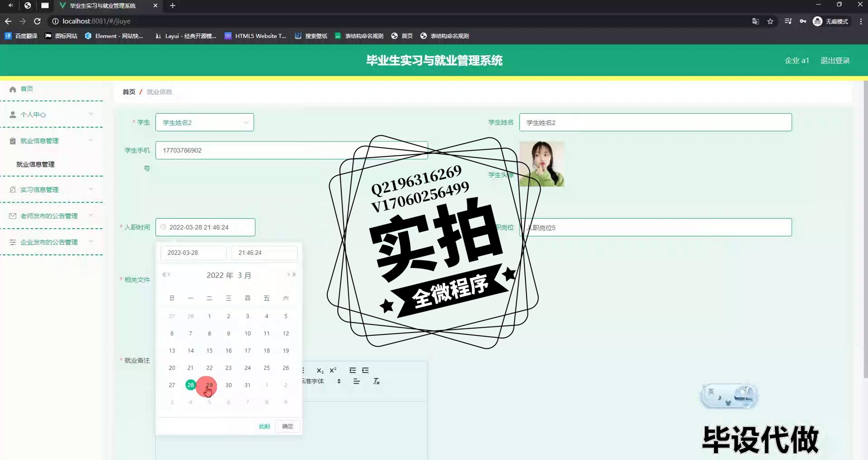Go to next month in date picker
This screenshot has width=868, height=460.
pyautogui.click(x=288, y=275)
